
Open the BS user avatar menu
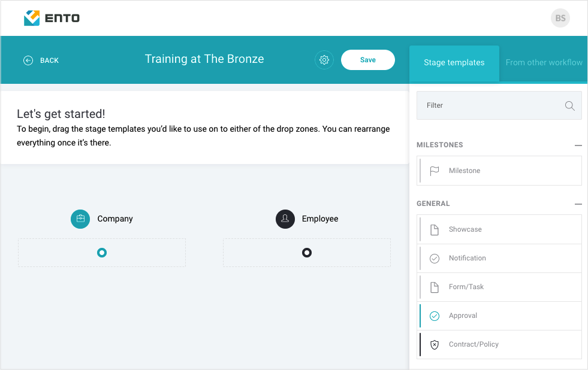(x=560, y=18)
